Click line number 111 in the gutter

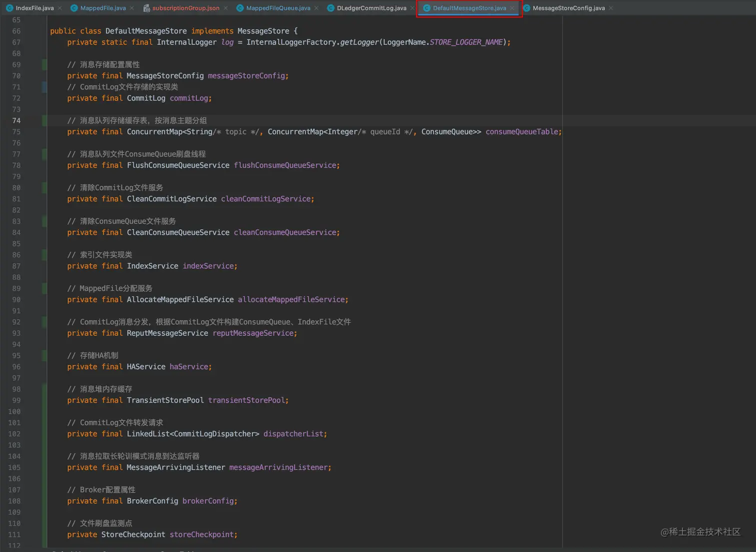coord(14,535)
